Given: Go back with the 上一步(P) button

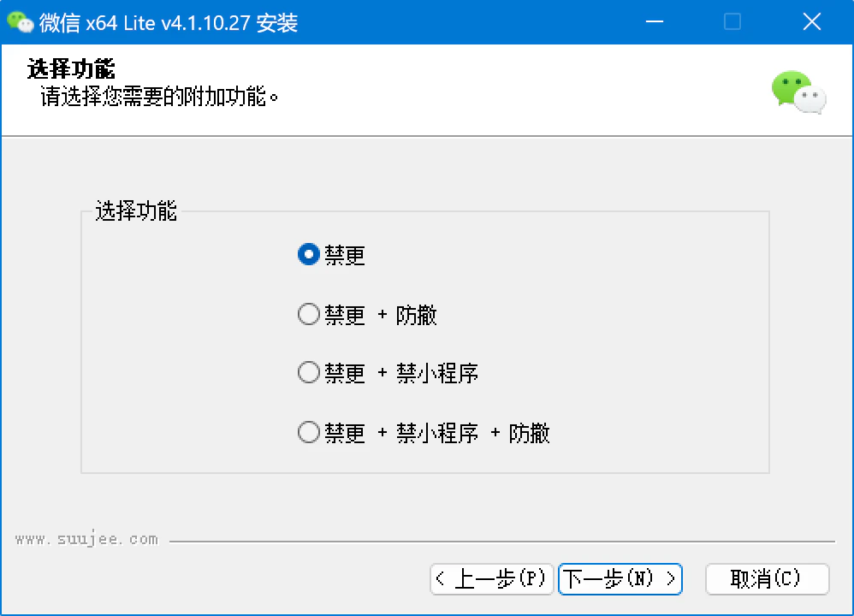Looking at the screenshot, I should (491, 579).
